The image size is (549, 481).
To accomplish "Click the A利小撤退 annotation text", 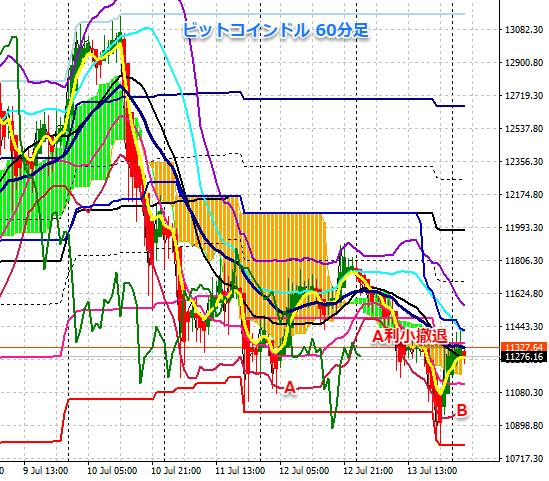I will point(409,336).
